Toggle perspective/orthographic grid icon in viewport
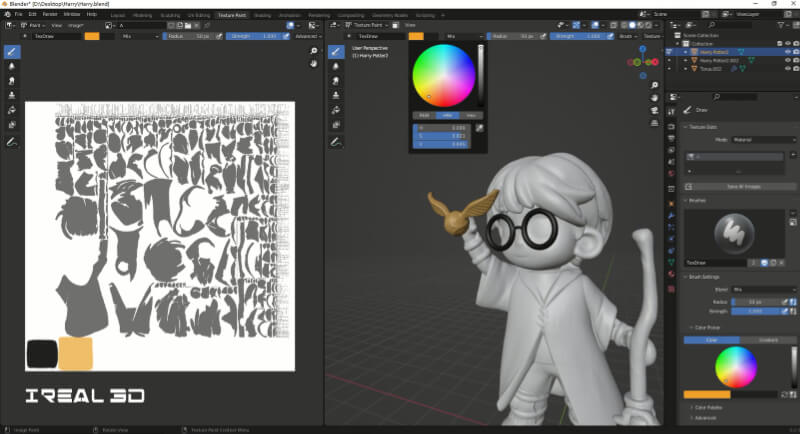Screen dimensions: 800x434 pos(655,123)
